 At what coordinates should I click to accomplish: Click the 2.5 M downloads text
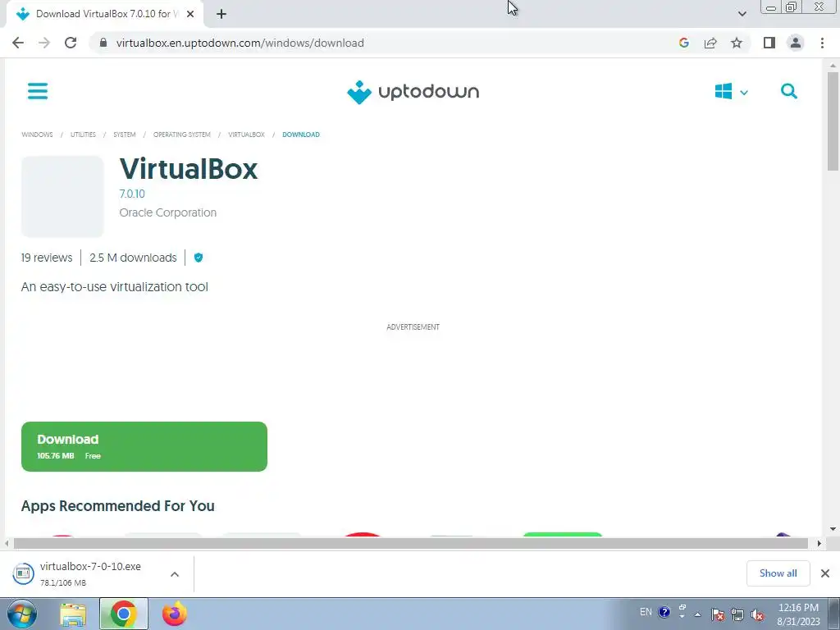click(133, 258)
